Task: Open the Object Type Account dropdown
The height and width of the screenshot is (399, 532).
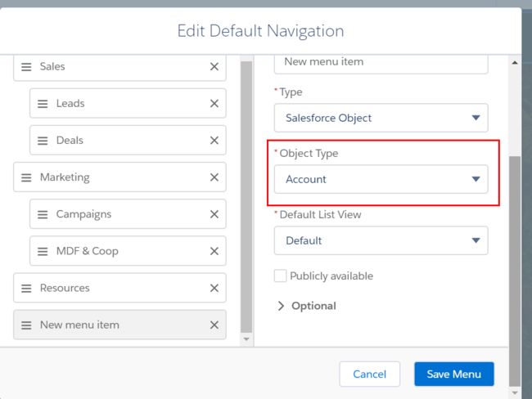Action: [x=381, y=179]
